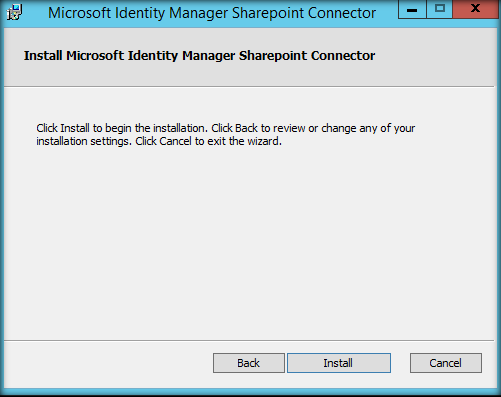The height and width of the screenshot is (397, 501).
Task: Click the gray header banner beside the heading
Action: pyautogui.click(x=433, y=57)
